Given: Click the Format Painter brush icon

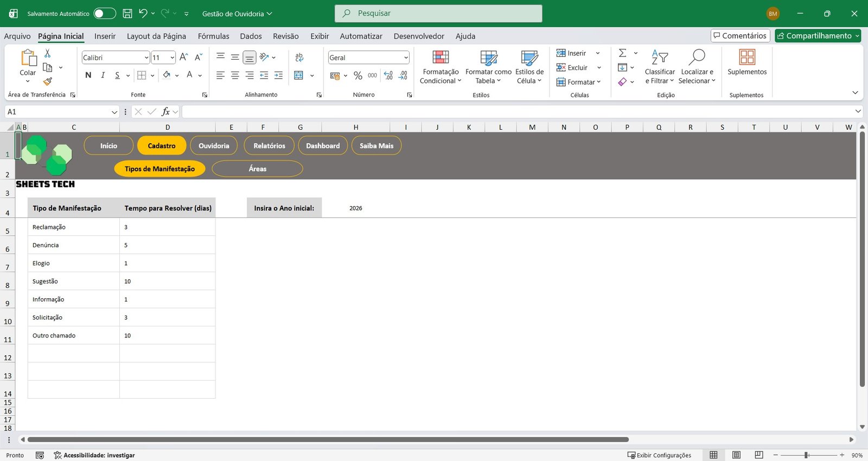Looking at the screenshot, I should 48,81.
